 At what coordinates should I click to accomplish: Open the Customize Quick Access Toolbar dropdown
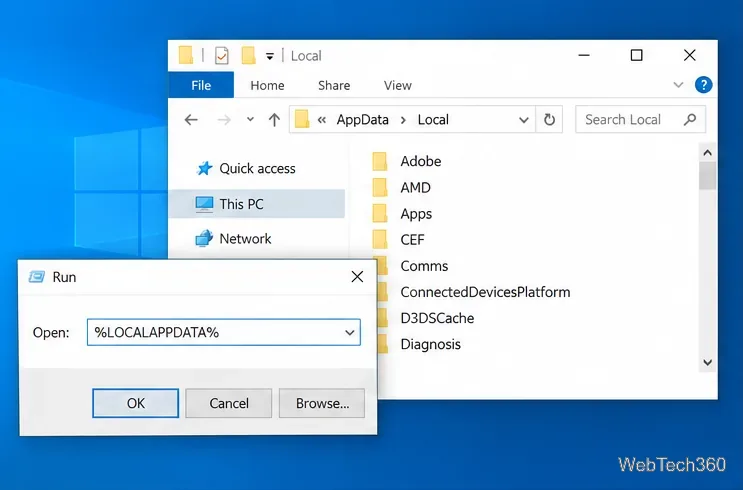pyautogui.click(x=270, y=56)
